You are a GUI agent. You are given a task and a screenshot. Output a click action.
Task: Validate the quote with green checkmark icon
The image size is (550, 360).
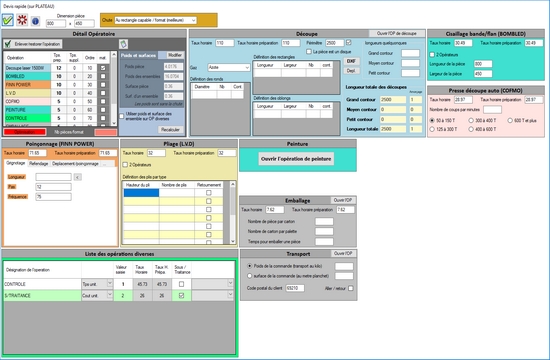(x=8, y=20)
